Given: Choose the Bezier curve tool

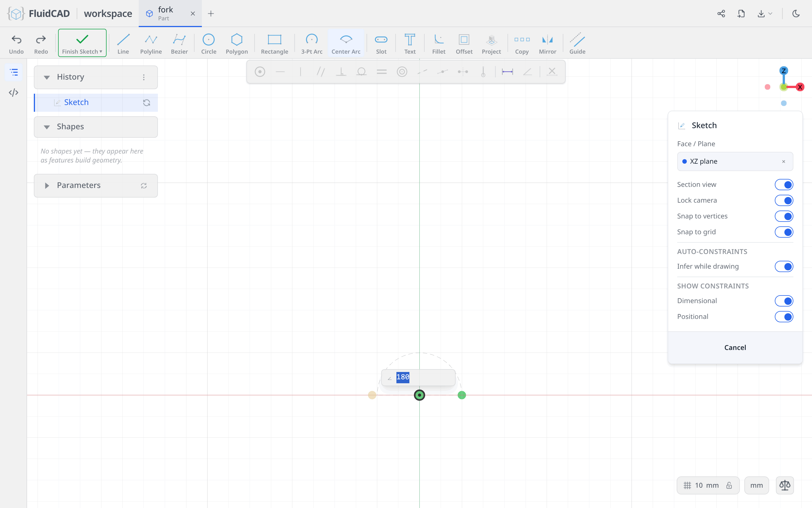Looking at the screenshot, I should pyautogui.click(x=179, y=43).
